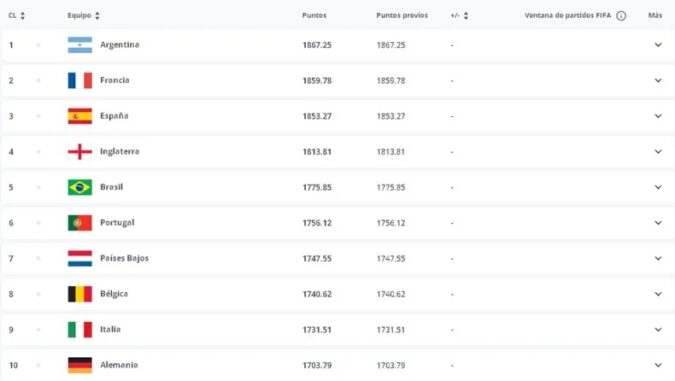
Task: Expand the Brasil row details chevron
Action: (658, 187)
